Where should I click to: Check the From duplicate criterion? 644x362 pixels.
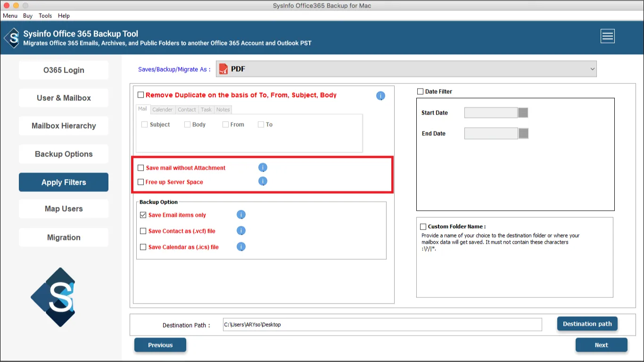[225, 124]
